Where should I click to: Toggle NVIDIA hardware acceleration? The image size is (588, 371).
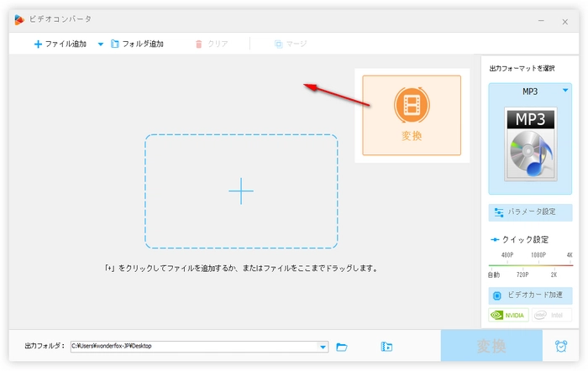[x=508, y=316]
